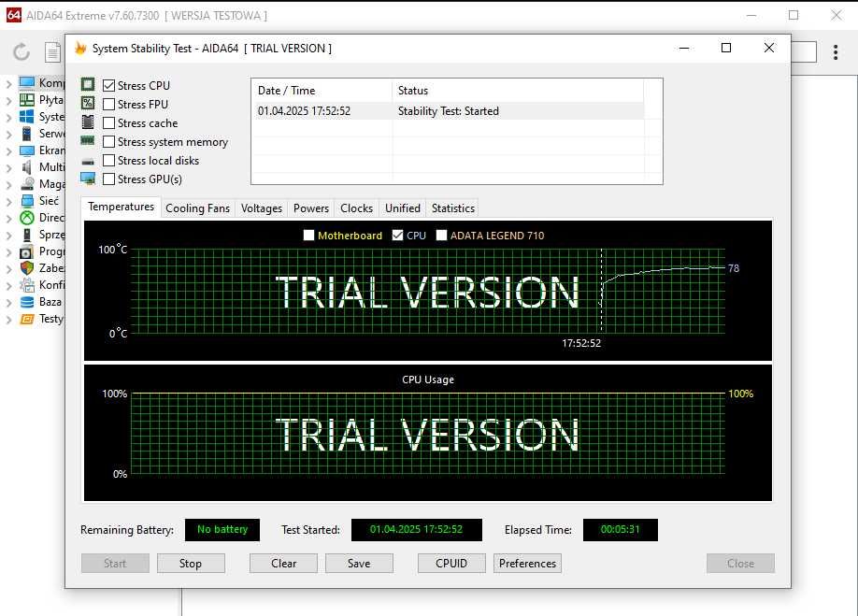Expand the Płyta główna tree node arrow

click(x=8, y=101)
